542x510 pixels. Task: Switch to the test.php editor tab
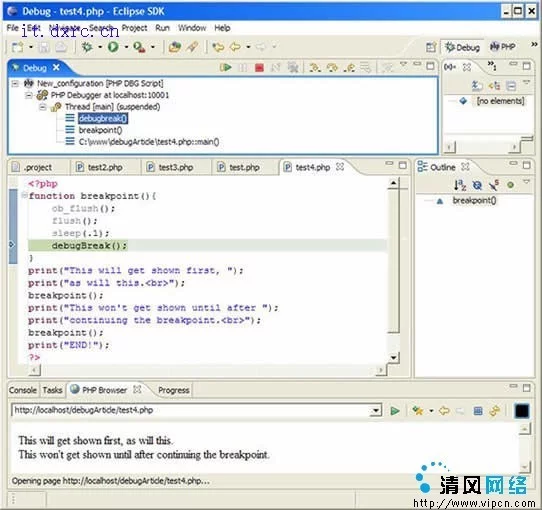[239, 167]
